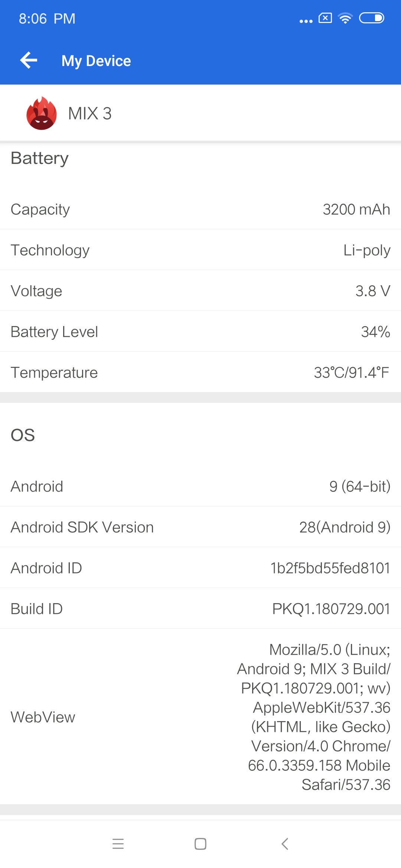Select the Build ID PKQ1.180729.001 row
This screenshot has height=868, width=401.
[200, 609]
